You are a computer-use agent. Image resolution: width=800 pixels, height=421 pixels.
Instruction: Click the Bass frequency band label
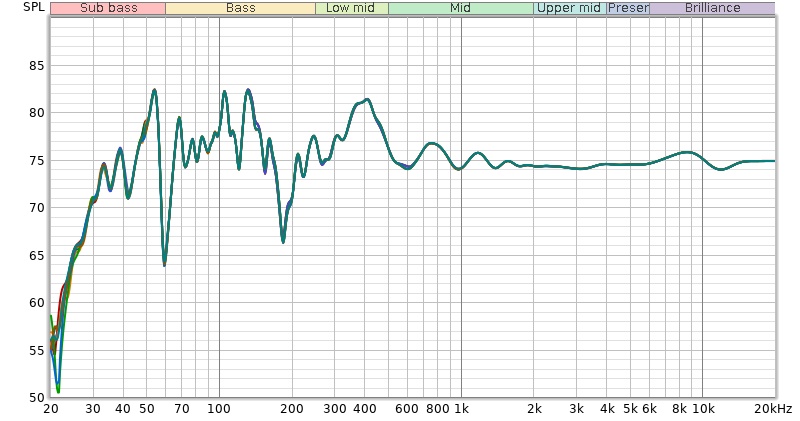pyautogui.click(x=240, y=8)
